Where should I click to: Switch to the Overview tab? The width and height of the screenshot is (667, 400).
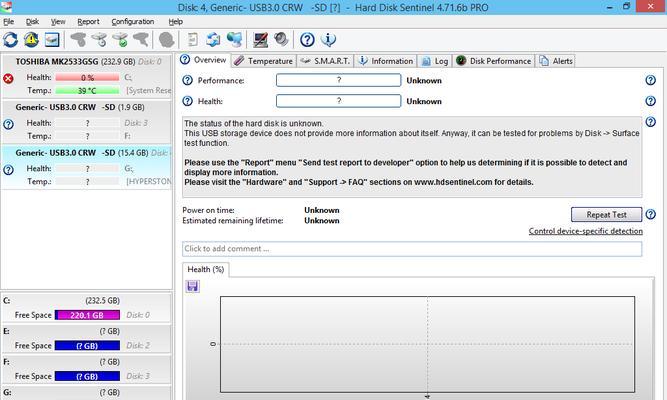(x=204, y=60)
